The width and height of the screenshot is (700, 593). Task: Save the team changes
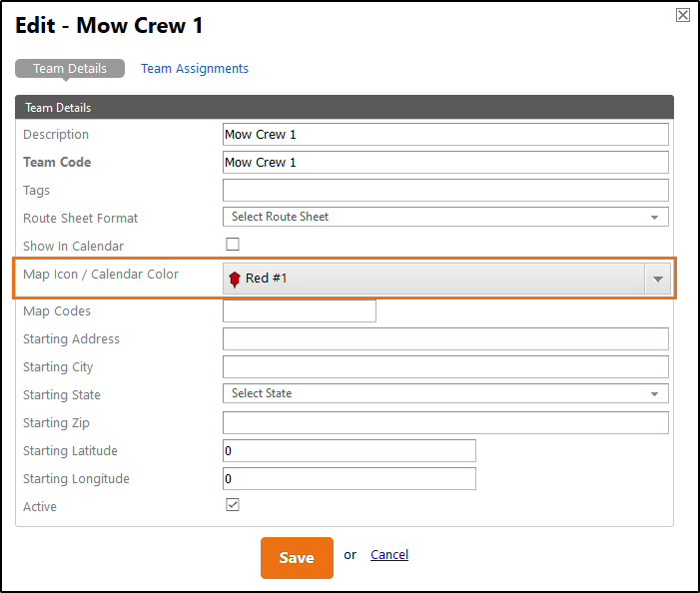coord(297,558)
